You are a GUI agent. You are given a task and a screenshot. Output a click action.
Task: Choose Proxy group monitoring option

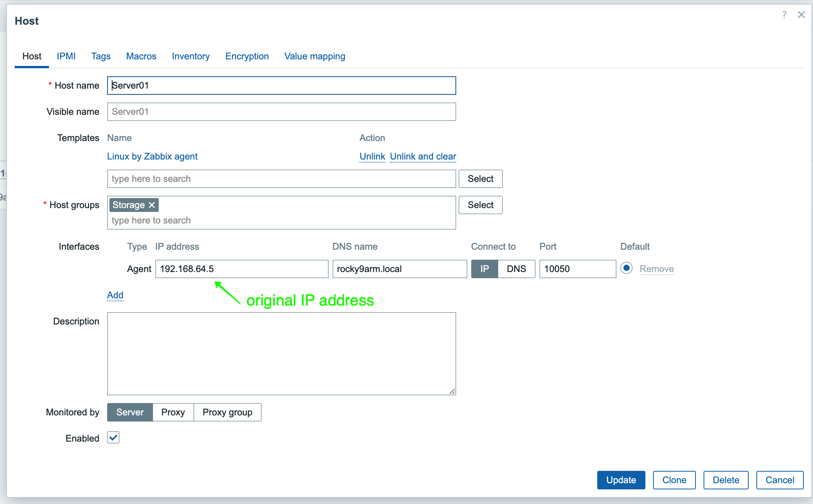(x=227, y=412)
